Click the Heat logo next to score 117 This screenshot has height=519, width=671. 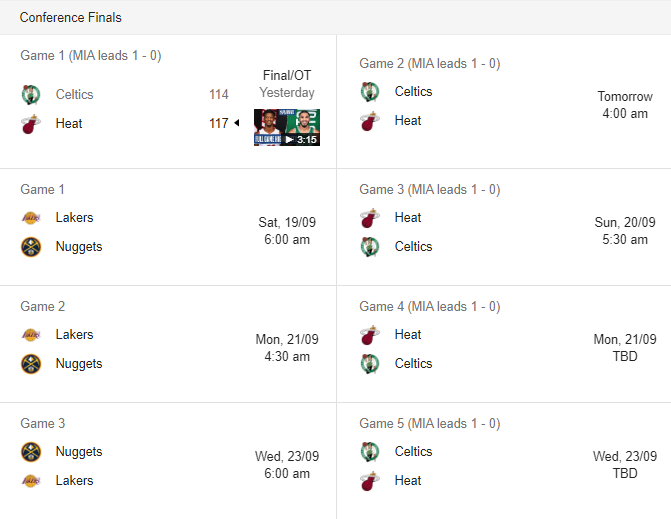(x=31, y=124)
